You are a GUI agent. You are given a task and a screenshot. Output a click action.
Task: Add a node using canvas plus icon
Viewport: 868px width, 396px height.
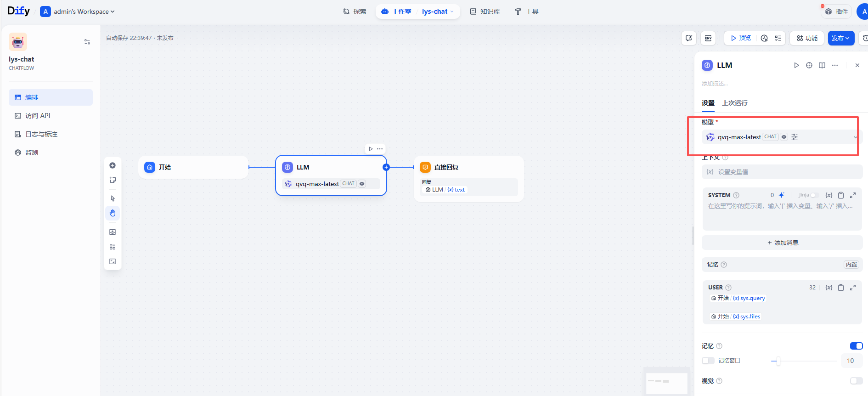click(113, 165)
